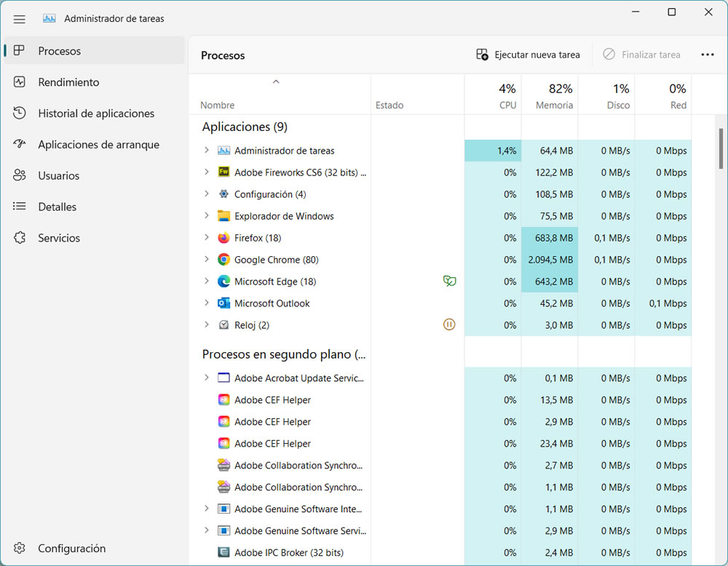Screen dimensions: 728x566
Task: Sort by the Red column header
Action: coord(663,95)
